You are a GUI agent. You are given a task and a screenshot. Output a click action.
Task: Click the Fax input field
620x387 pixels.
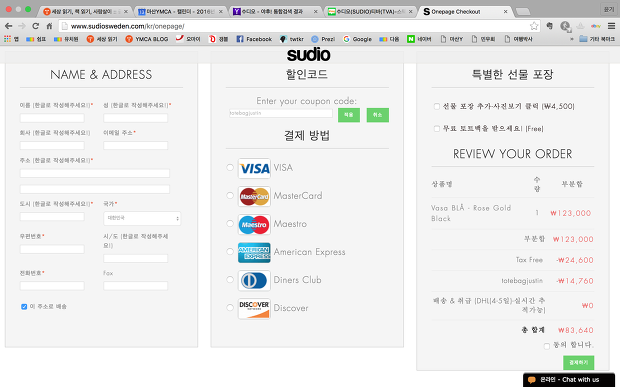click(136, 286)
